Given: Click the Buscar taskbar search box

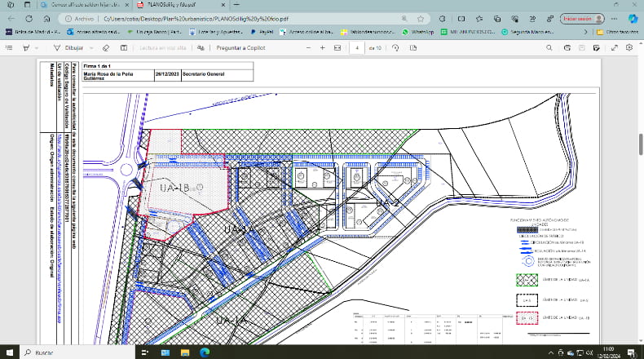Looking at the screenshot, I should click(x=77, y=352).
